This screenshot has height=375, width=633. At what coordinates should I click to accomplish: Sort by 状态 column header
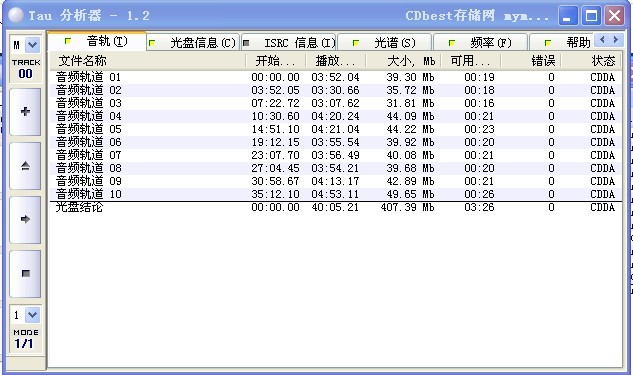click(x=591, y=61)
